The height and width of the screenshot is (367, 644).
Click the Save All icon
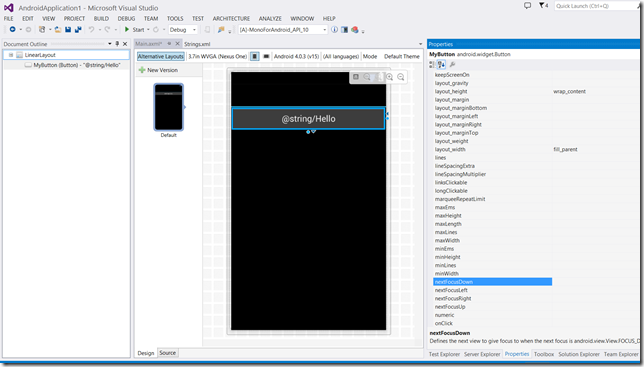[x=78, y=30]
